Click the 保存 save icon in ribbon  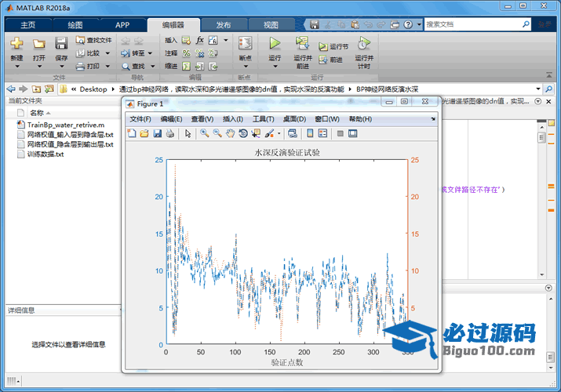click(x=61, y=44)
